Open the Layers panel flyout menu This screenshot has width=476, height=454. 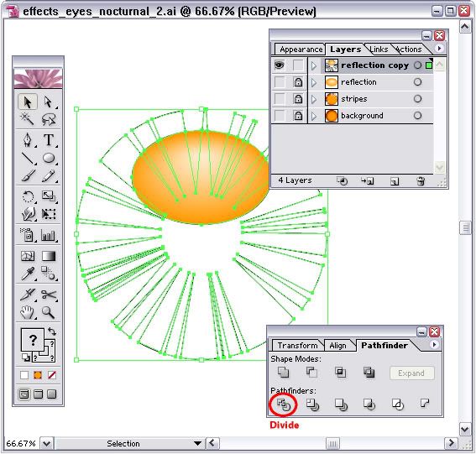coord(439,48)
